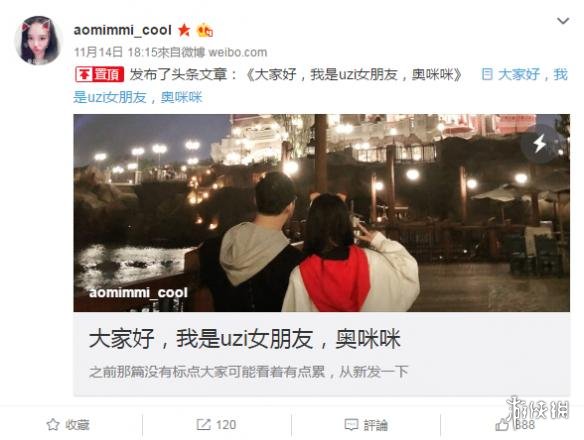Click the thumbs-up like icon

(502, 425)
